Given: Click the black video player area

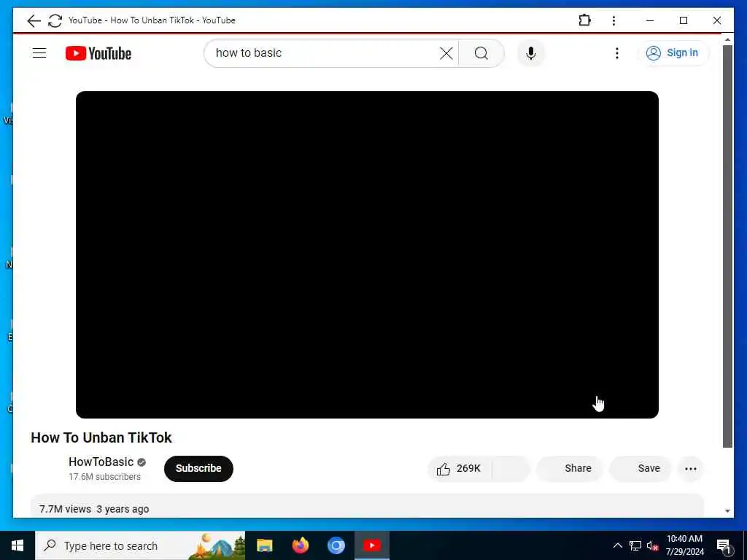Looking at the screenshot, I should [367, 254].
